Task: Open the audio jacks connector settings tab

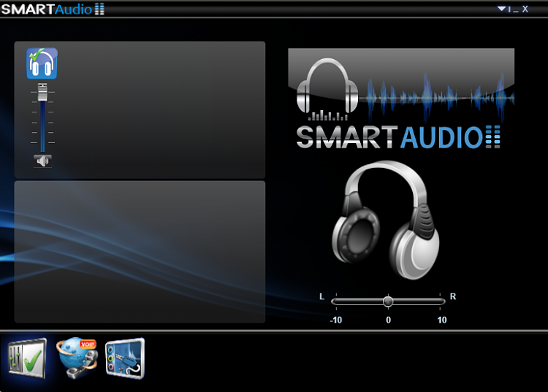Action: point(125,358)
